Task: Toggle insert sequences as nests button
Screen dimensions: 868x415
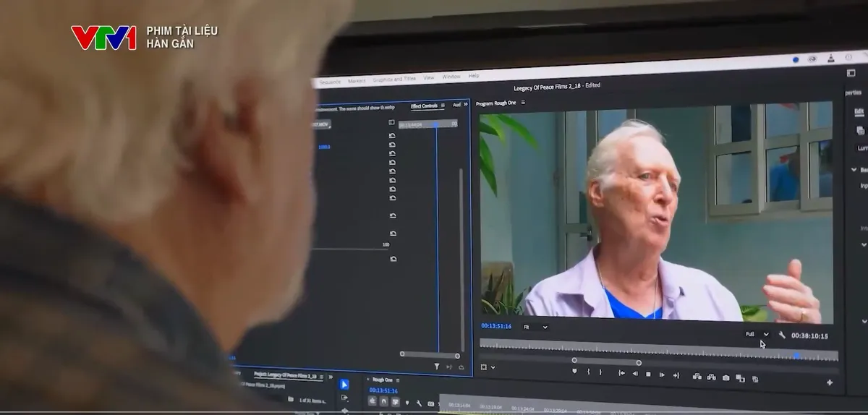Action: (373, 401)
